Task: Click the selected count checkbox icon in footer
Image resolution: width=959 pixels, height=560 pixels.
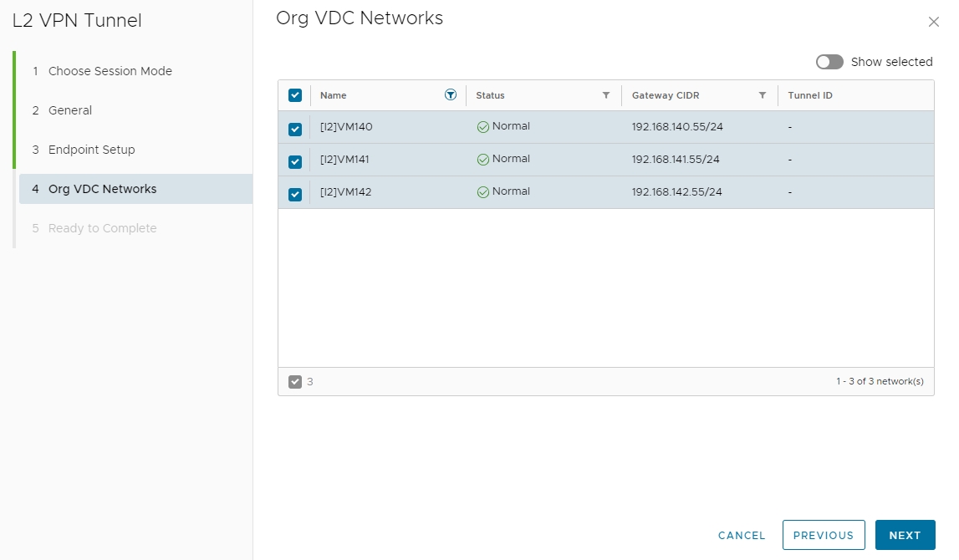Action: 294,382
